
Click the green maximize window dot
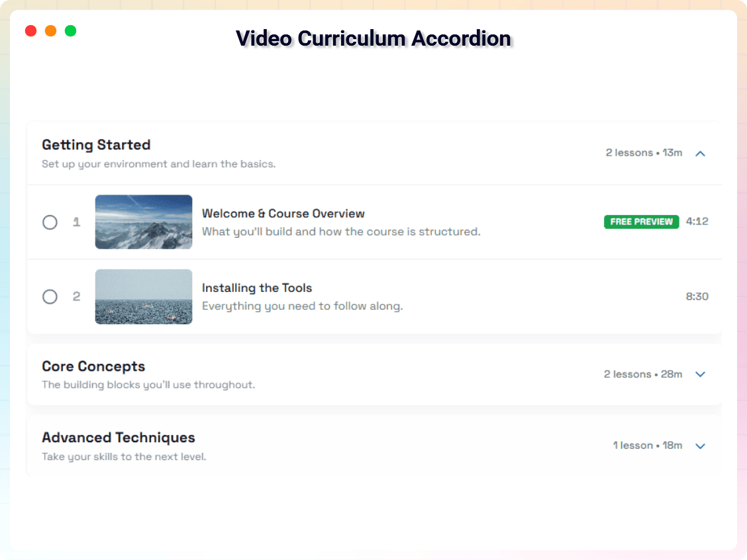click(x=70, y=31)
